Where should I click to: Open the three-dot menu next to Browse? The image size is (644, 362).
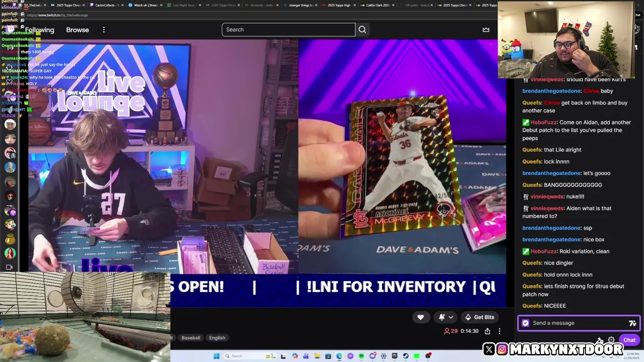[x=104, y=30]
